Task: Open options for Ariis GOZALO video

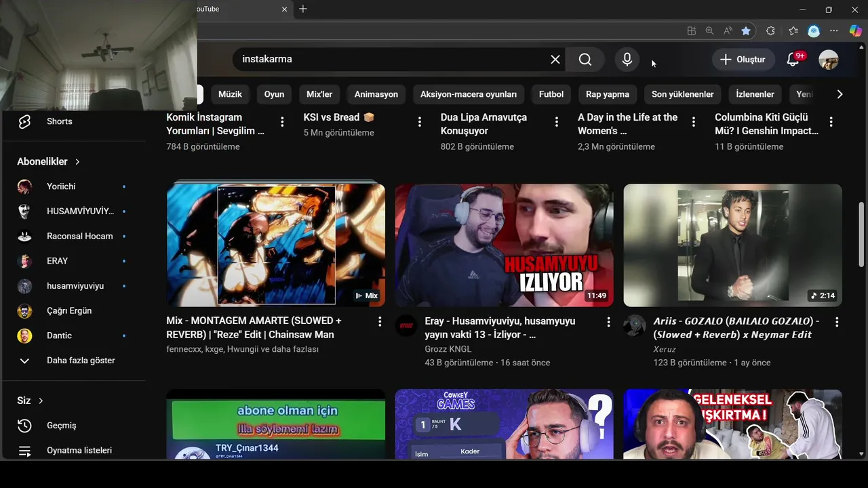Action: click(837, 322)
